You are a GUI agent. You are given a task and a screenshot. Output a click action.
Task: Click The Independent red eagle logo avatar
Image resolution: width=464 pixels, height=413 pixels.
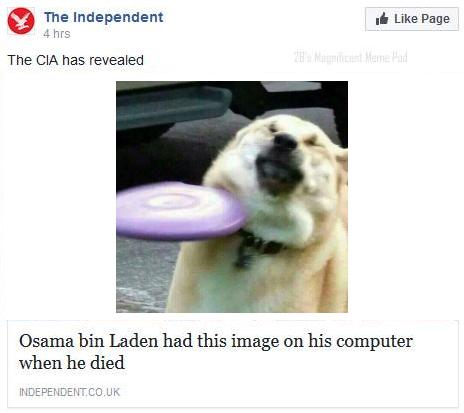(x=21, y=21)
